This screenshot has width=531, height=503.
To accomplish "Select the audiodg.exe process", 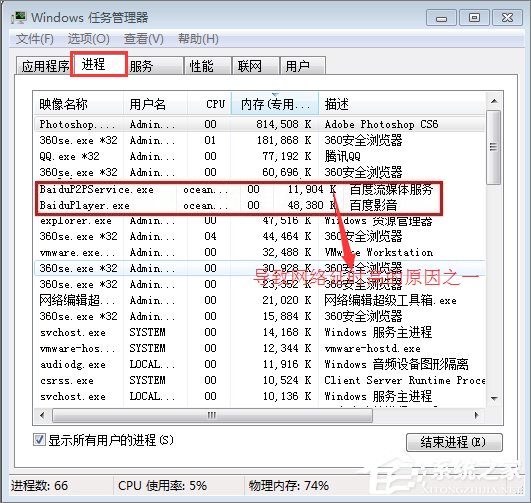I will (x=259, y=364).
